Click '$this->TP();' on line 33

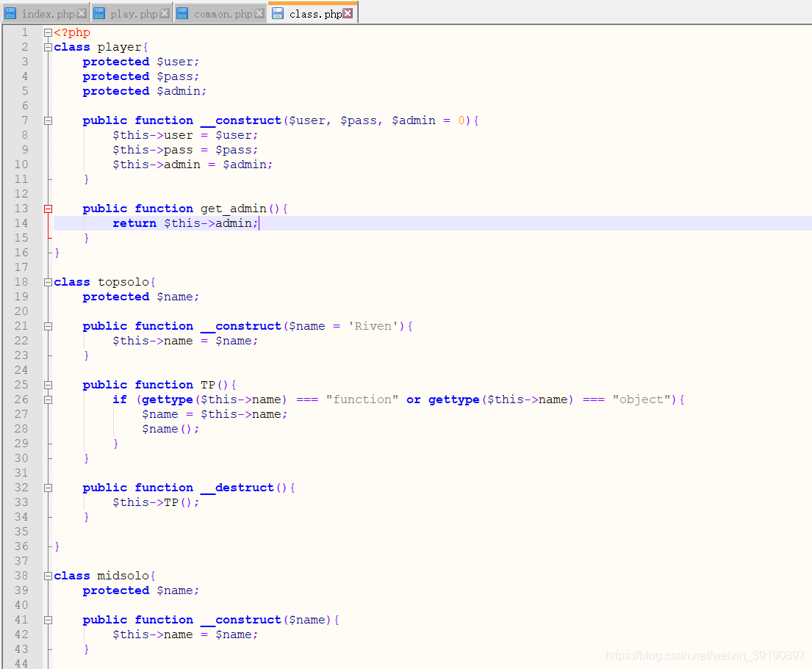[x=156, y=502]
